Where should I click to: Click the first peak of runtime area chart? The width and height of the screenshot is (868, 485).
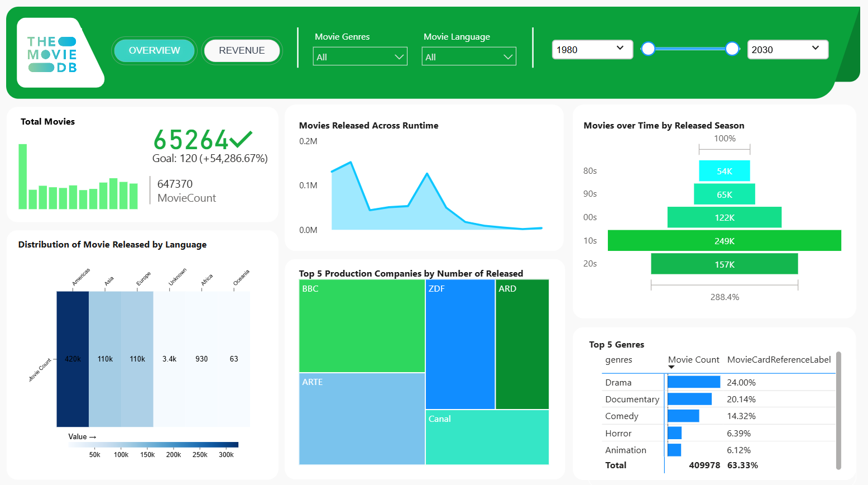tap(351, 163)
